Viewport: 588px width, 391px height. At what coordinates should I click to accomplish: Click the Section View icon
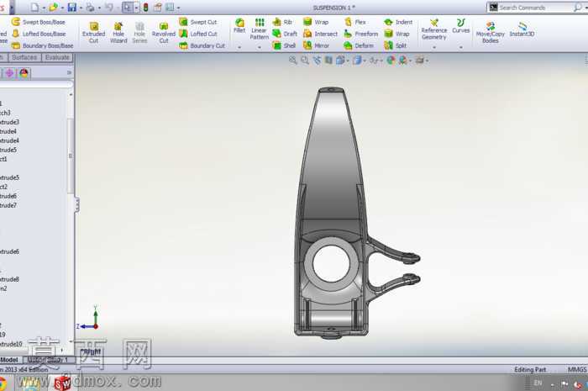pyautogui.click(x=328, y=60)
